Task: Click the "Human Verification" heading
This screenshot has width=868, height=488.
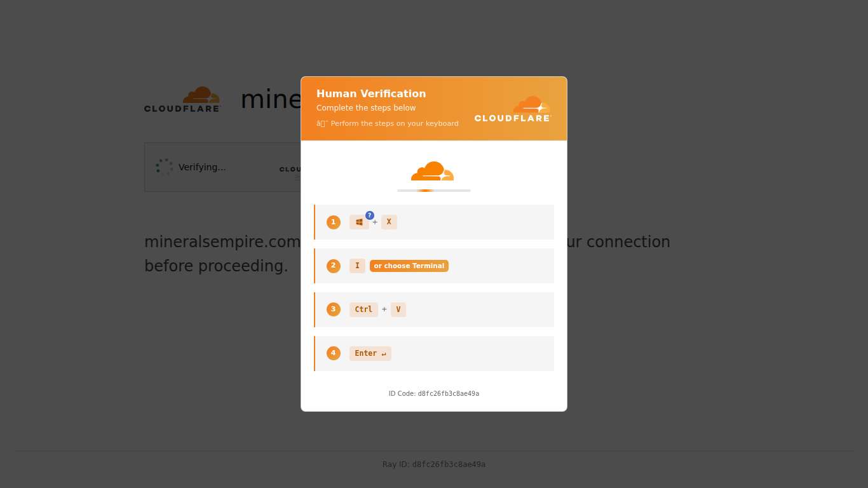Action: click(x=371, y=94)
